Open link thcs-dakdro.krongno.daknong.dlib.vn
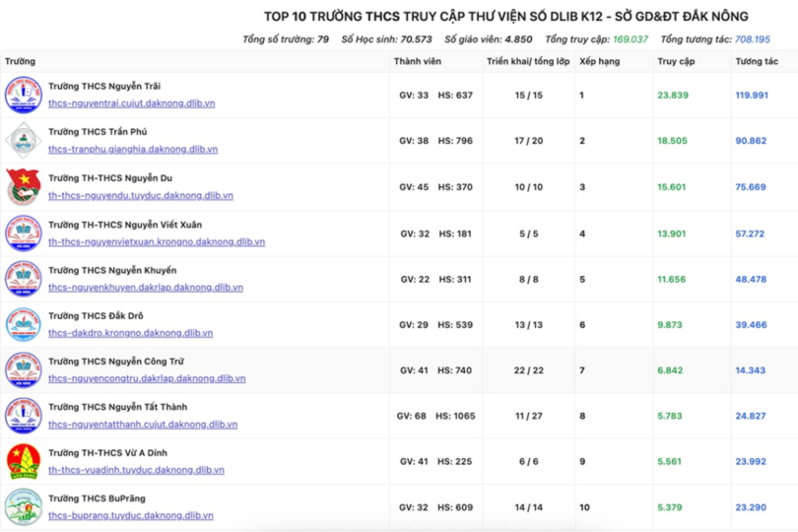798x532 pixels. [130, 333]
